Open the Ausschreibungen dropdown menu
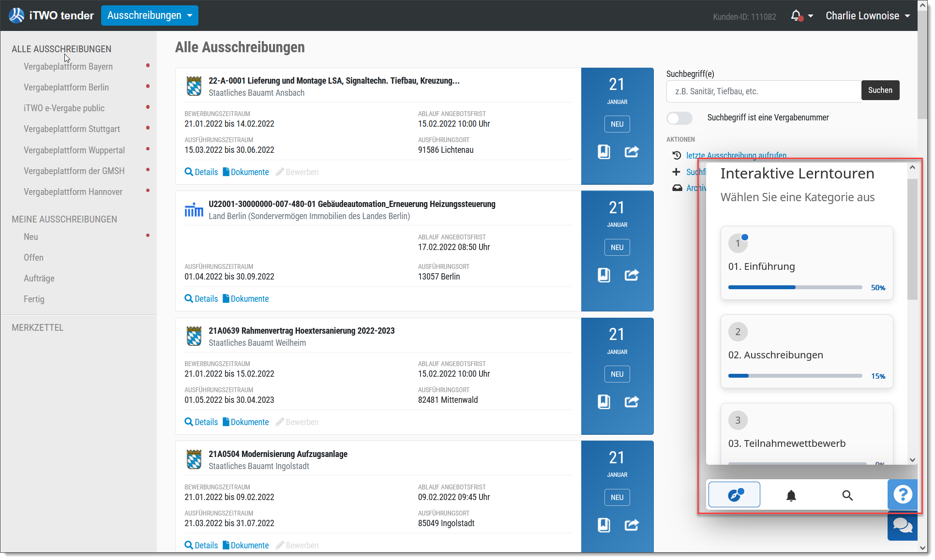This screenshot has width=935, height=560. 150,15
